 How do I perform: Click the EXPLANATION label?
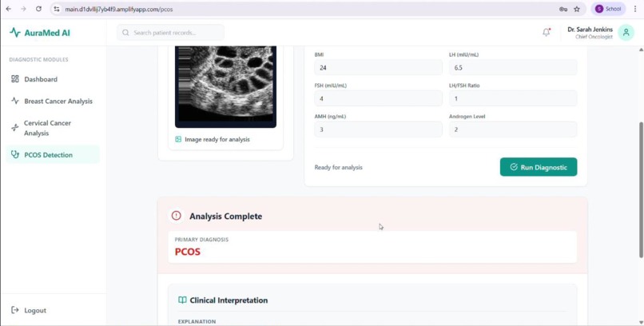click(197, 321)
